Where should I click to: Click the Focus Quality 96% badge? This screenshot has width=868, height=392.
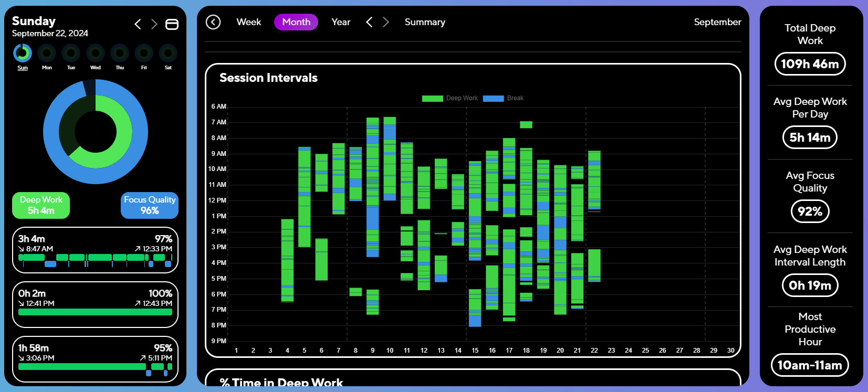(x=150, y=205)
